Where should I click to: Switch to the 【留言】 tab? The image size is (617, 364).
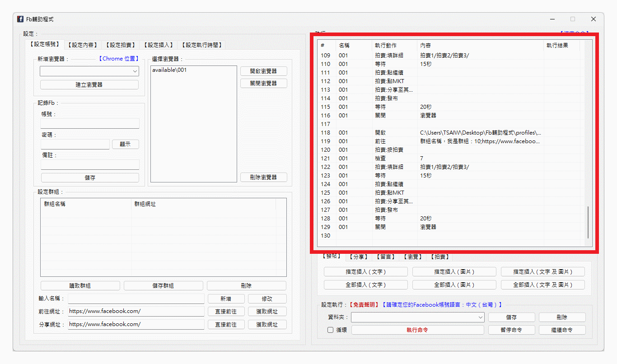[x=386, y=257]
